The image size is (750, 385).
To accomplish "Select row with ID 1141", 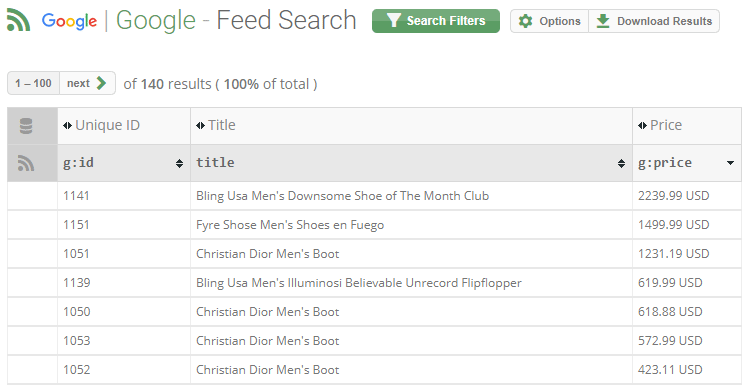I will pyautogui.click(x=375, y=196).
